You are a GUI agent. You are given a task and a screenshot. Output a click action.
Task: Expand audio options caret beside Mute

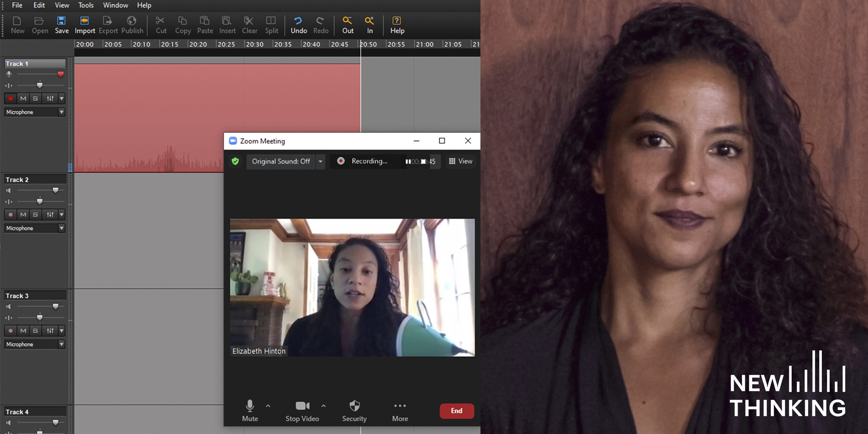[x=268, y=406]
